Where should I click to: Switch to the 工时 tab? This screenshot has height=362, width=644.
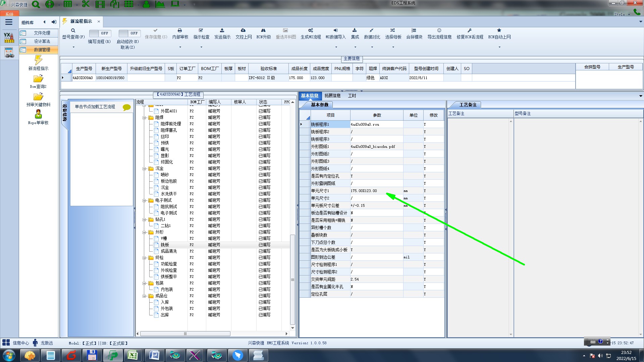tap(352, 96)
